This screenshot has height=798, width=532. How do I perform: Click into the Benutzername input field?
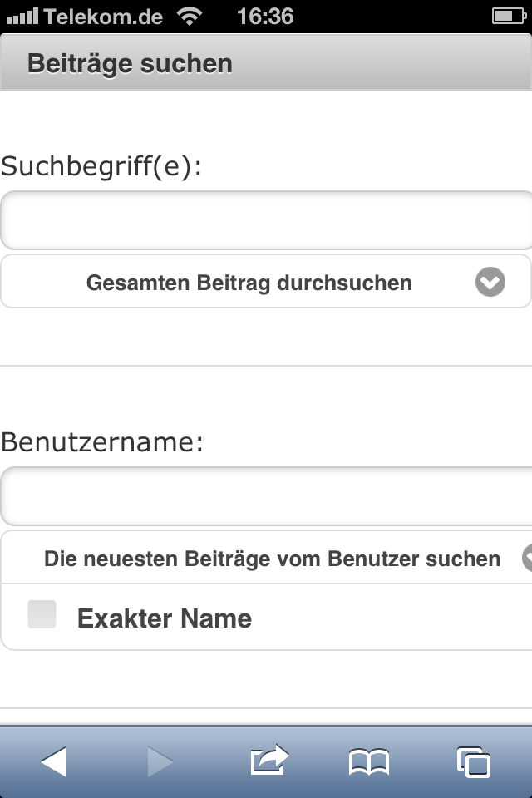coord(266,496)
